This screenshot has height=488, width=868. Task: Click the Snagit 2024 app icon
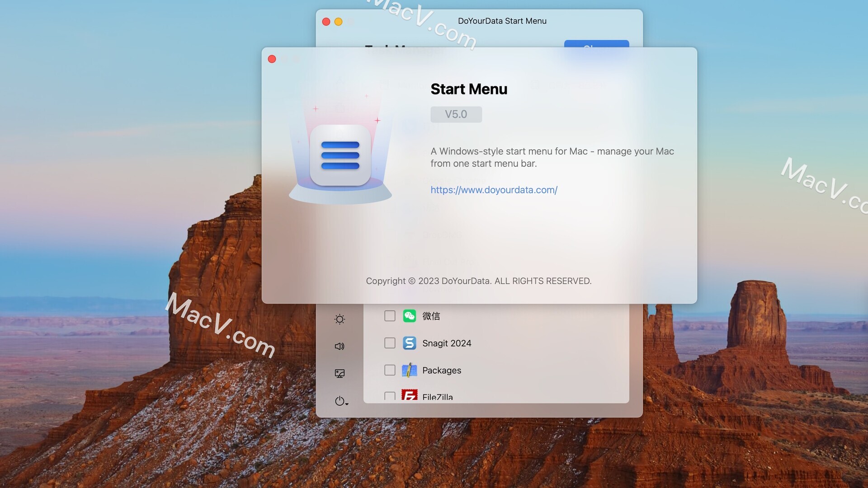[x=410, y=343]
